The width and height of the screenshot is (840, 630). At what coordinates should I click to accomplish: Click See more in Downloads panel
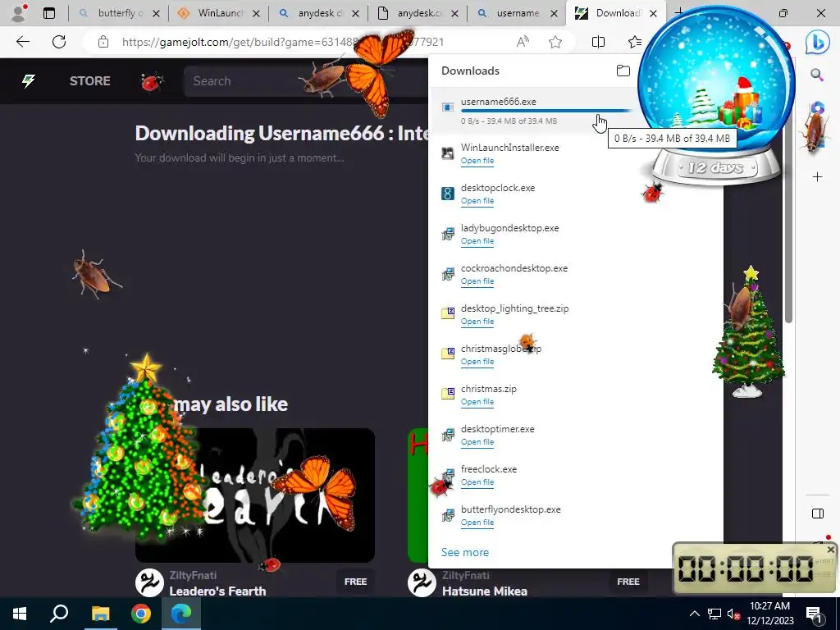point(465,552)
